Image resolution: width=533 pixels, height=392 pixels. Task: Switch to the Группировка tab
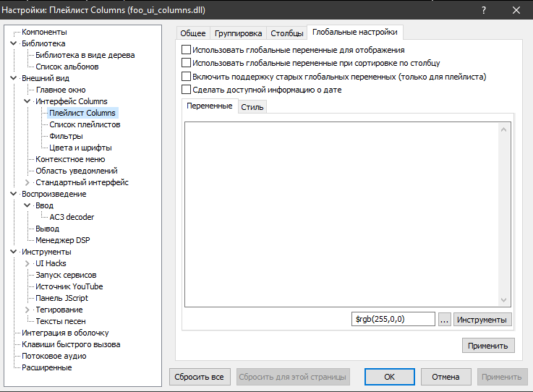point(238,33)
